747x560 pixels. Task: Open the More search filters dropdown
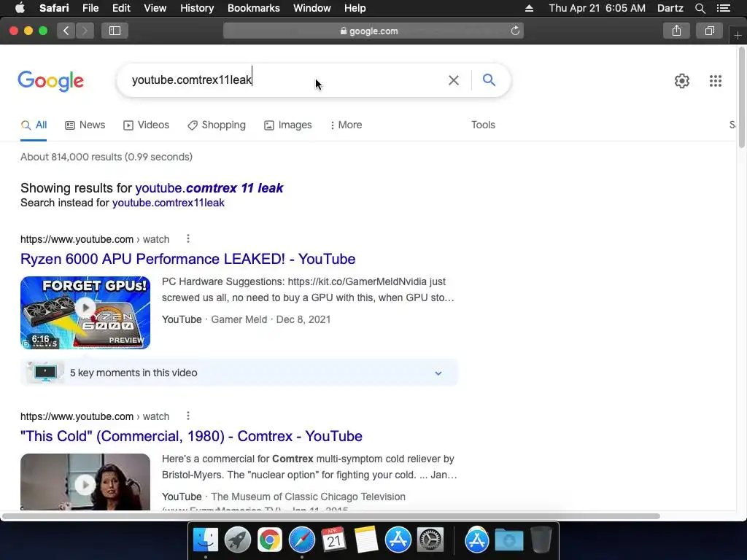347,125
